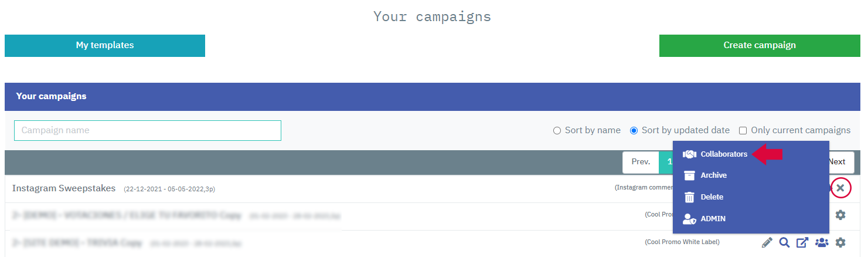Click the gear icon on the second campaign row

(840, 215)
